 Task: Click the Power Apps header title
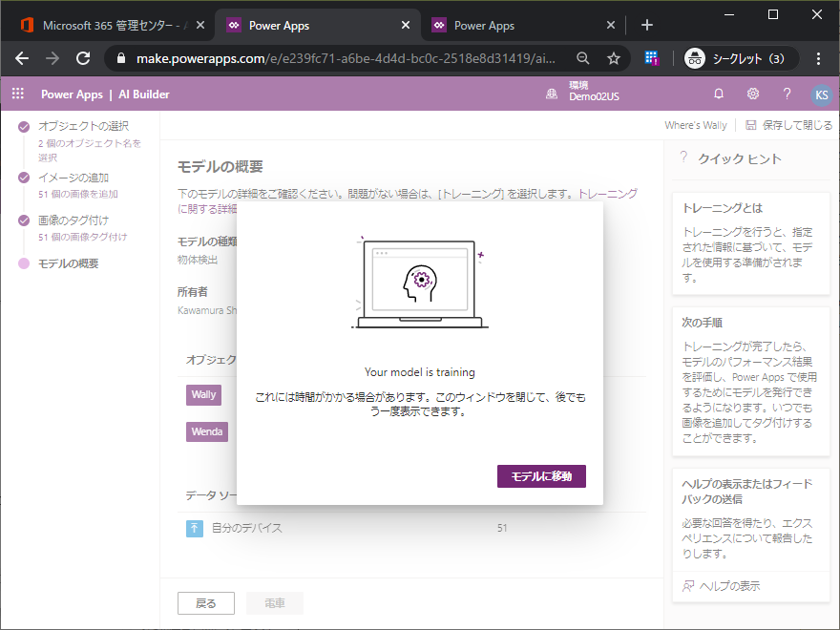tap(72, 94)
